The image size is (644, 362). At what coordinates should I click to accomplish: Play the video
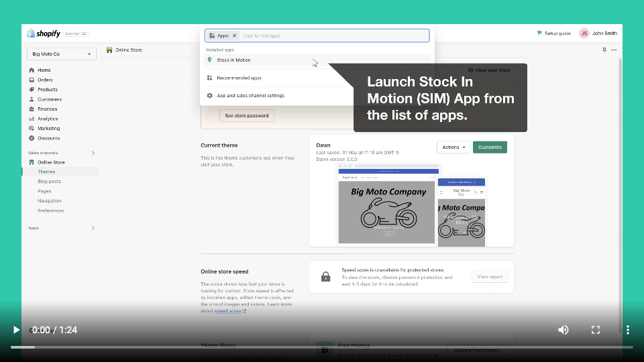[x=16, y=330]
